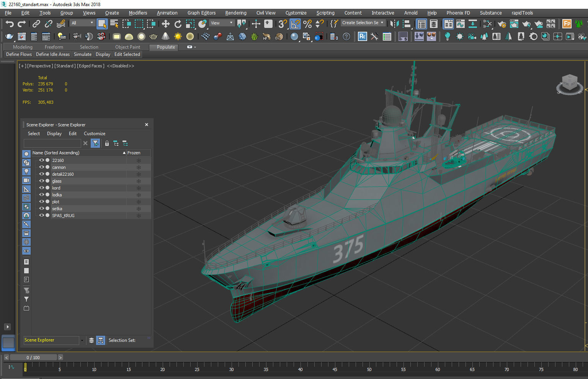Clear the Scene Explorer search with X

(x=85, y=143)
